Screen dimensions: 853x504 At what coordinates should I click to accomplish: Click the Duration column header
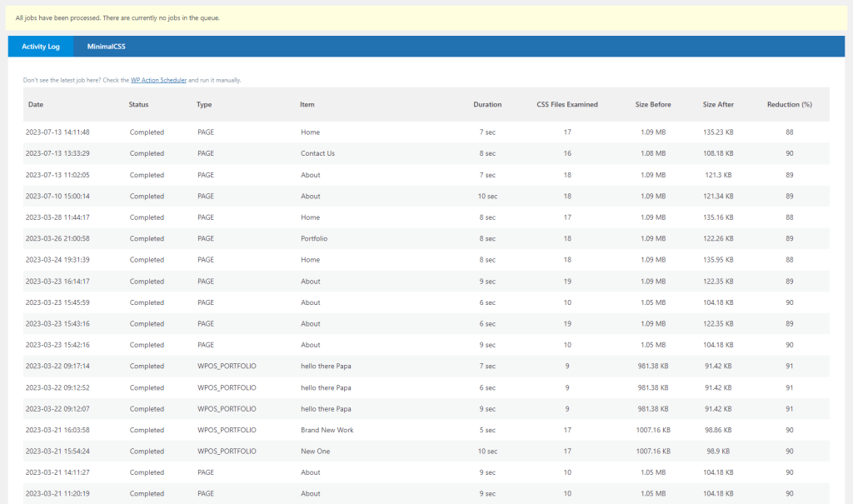coord(487,105)
